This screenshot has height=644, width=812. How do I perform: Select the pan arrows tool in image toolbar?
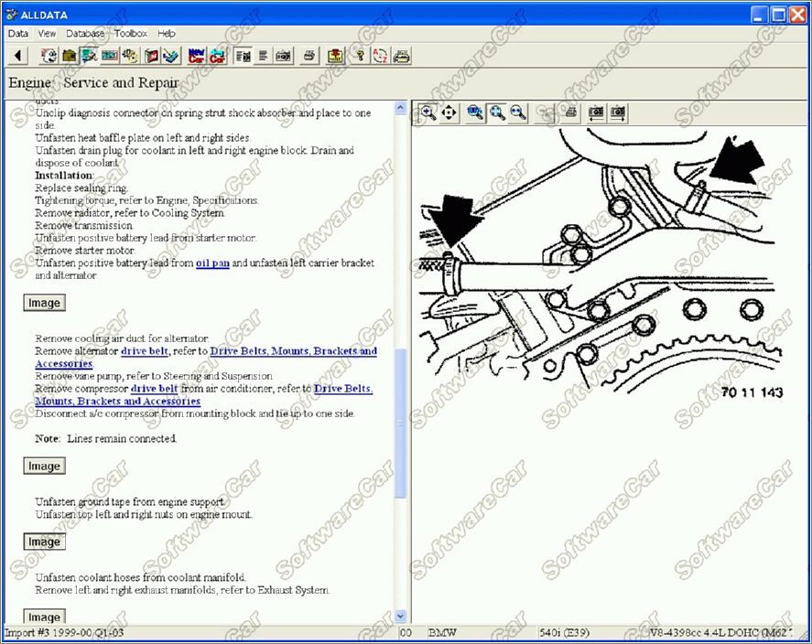click(x=449, y=113)
